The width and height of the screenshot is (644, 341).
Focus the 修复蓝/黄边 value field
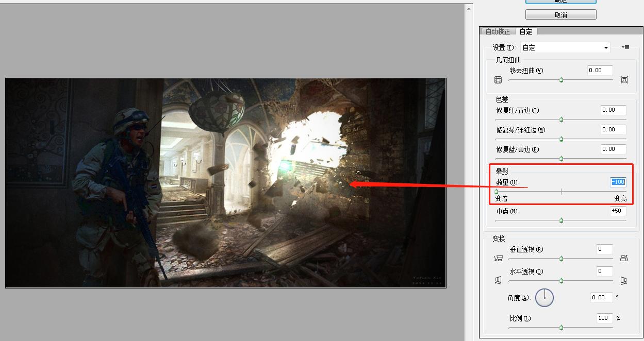pyautogui.click(x=614, y=149)
